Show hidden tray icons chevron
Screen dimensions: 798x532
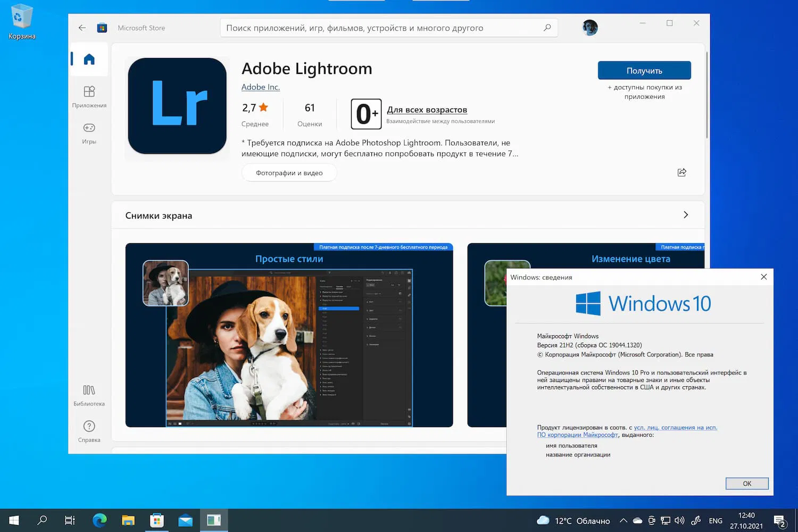(x=624, y=521)
